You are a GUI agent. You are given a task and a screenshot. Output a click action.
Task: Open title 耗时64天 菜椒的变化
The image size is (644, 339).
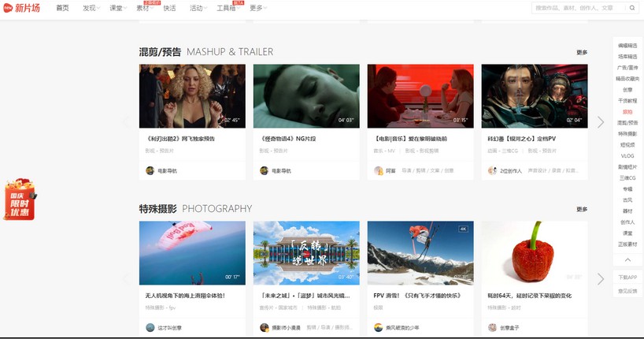click(529, 296)
